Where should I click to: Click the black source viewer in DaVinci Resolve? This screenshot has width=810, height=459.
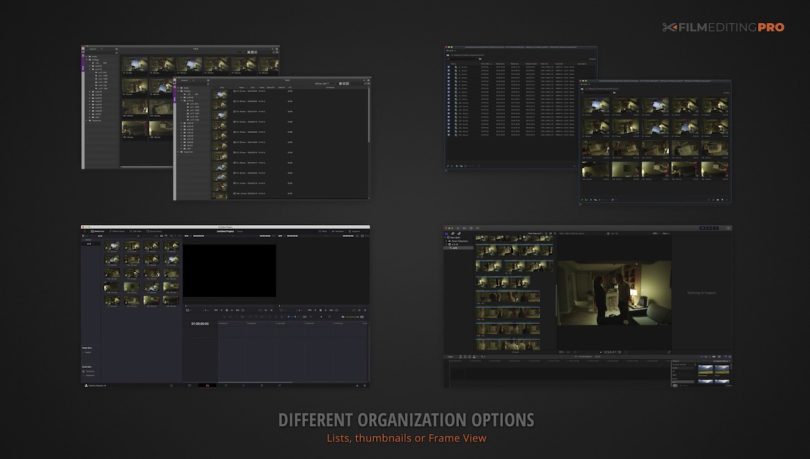[229, 271]
